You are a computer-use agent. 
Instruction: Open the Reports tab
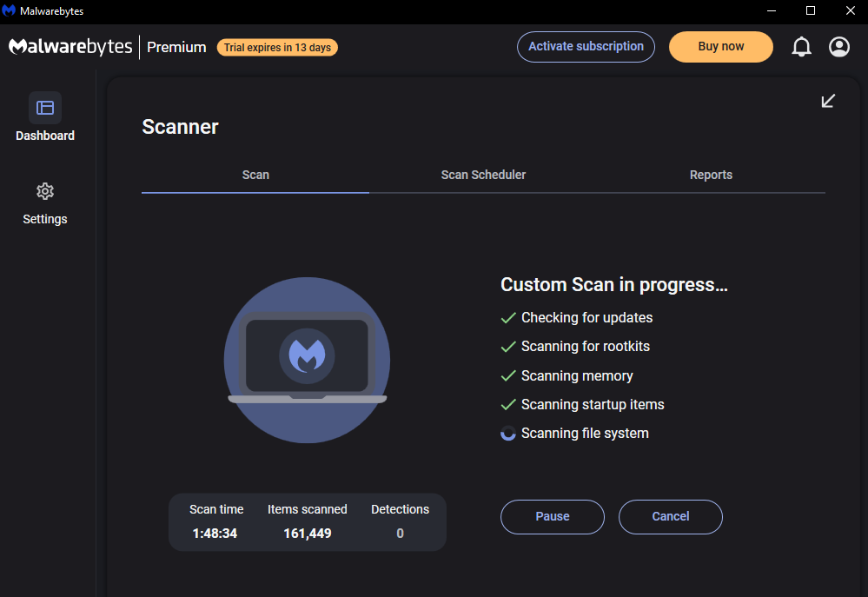pyautogui.click(x=711, y=175)
